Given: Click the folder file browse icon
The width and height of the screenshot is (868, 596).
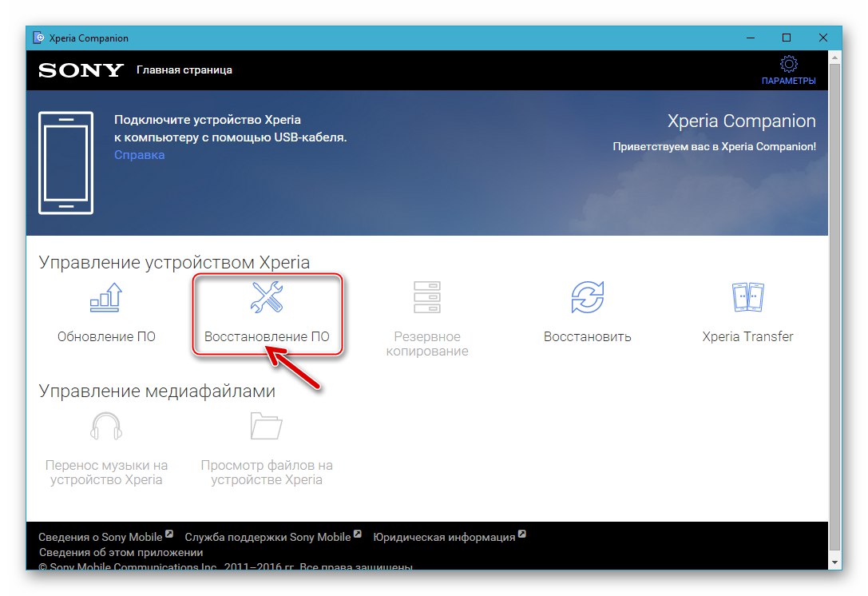Looking at the screenshot, I should (266, 426).
